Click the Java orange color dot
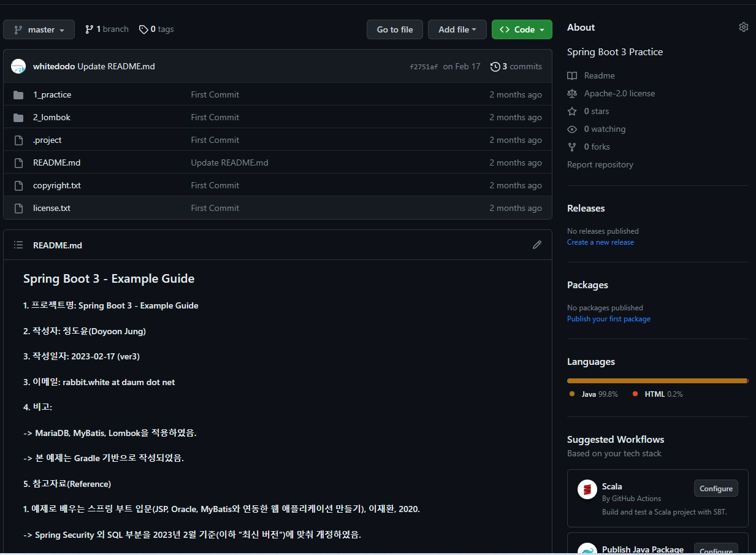This screenshot has width=756, height=555. [572, 394]
